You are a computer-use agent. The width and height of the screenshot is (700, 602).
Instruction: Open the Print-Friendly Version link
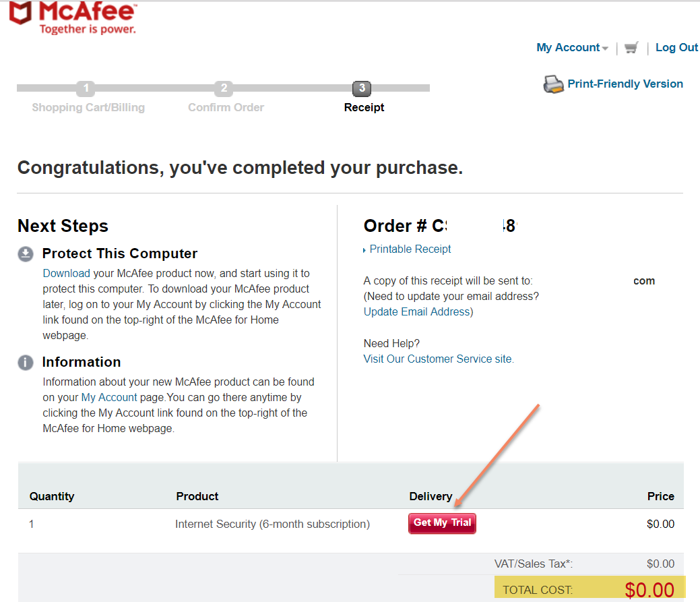(x=625, y=84)
